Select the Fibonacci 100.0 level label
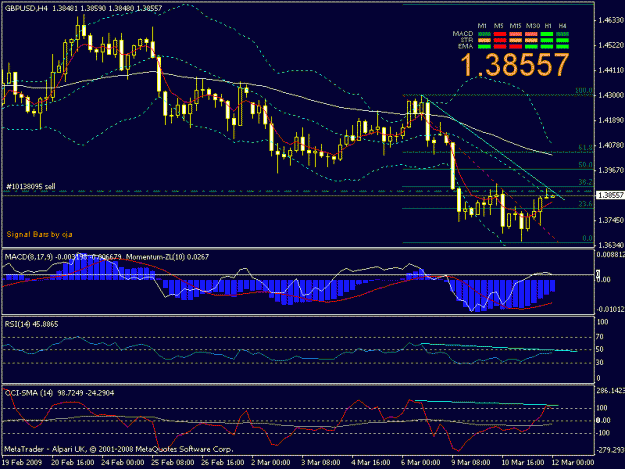The height and width of the screenshot is (469, 625). tap(584, 90)
